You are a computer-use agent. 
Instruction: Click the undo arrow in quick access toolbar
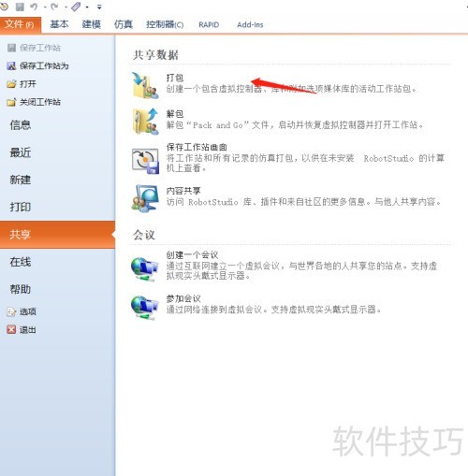click(x=34, y=7)
